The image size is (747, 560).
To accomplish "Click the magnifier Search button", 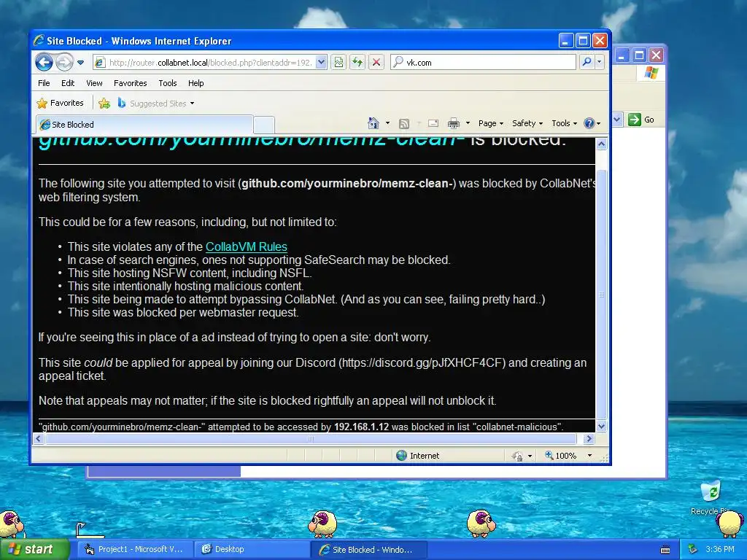I will tap(587, 62).
